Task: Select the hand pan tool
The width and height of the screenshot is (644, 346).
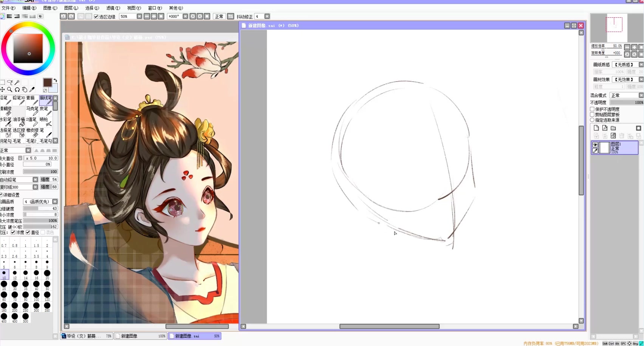Action: (25, 90)
